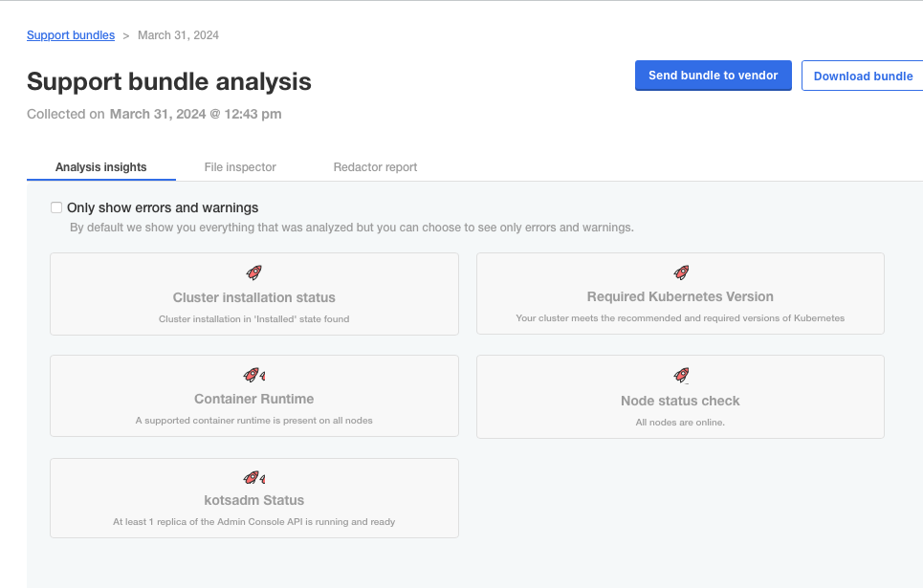This screenshot has height=588, width=923.
Task: Click rocket icon above Required Kubernetes Version
Action: [x=681, y=272]
